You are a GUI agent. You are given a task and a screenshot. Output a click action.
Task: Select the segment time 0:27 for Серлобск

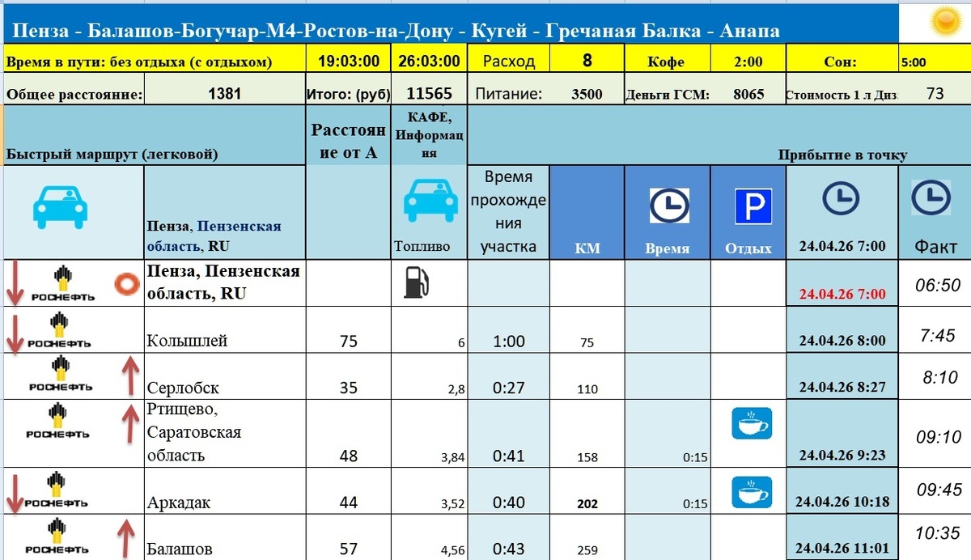(x=509, y=376)
